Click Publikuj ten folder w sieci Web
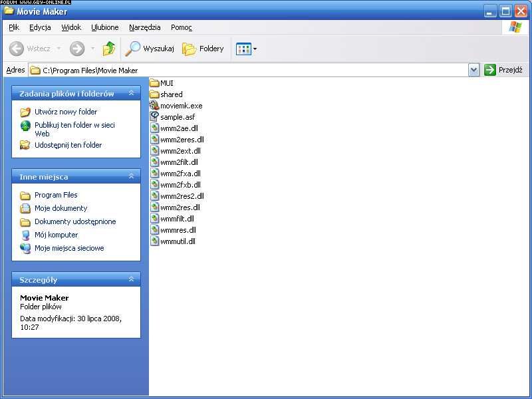 pyautogui.click(x=74, y=129)
